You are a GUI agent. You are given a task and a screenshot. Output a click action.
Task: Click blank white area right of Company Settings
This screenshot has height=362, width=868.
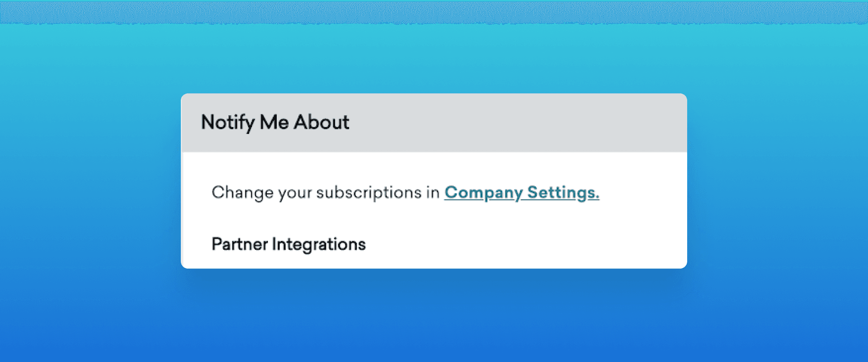pos(642,193)
